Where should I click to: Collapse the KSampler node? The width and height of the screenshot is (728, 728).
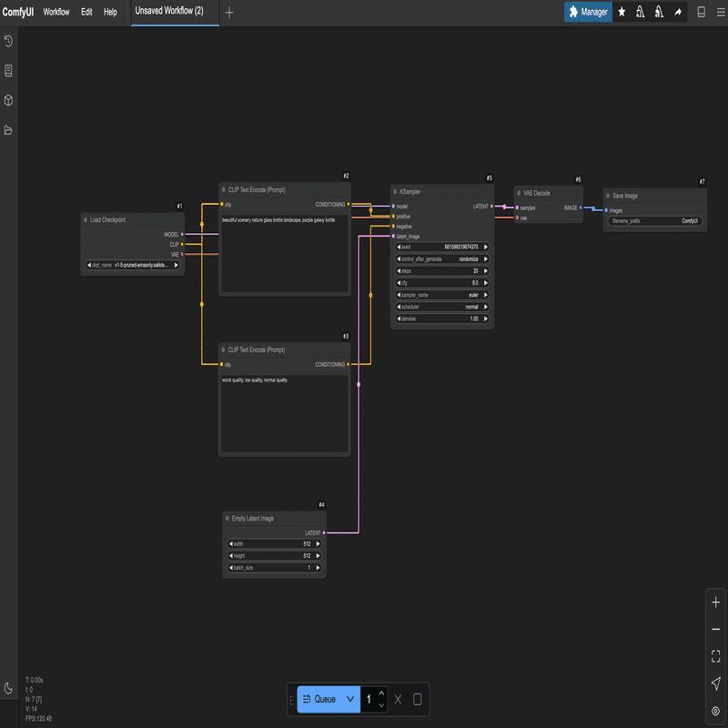coord(395,191)
